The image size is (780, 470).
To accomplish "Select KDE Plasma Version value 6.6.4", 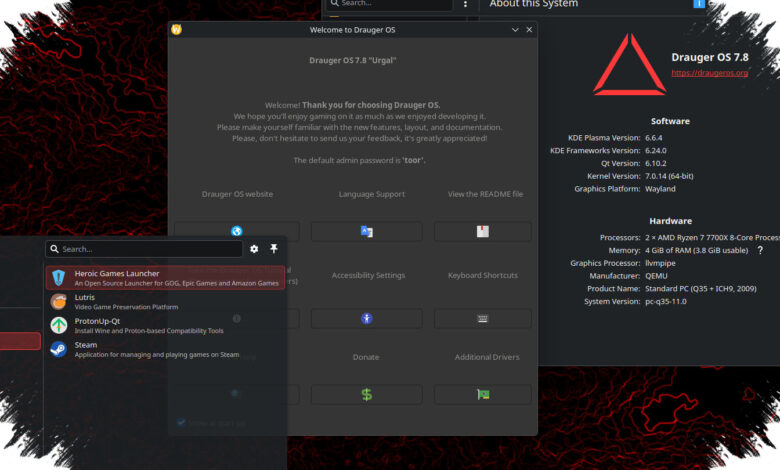I will point(654,138).
